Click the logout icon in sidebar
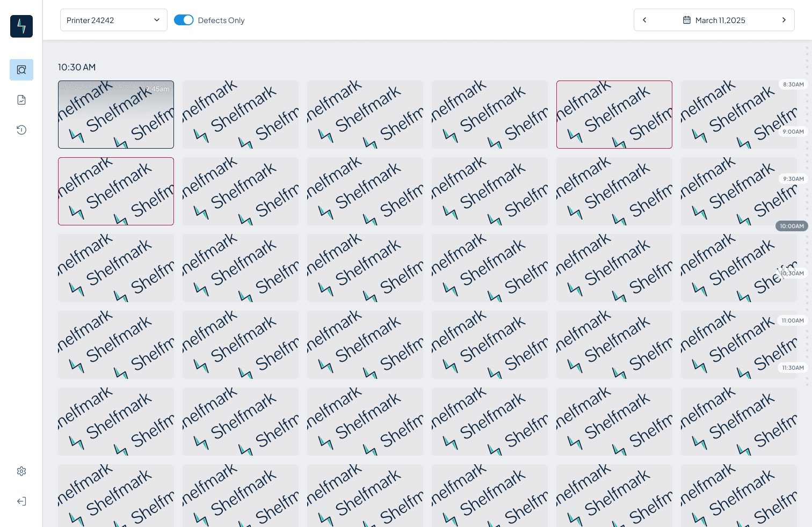 (21, 501)
